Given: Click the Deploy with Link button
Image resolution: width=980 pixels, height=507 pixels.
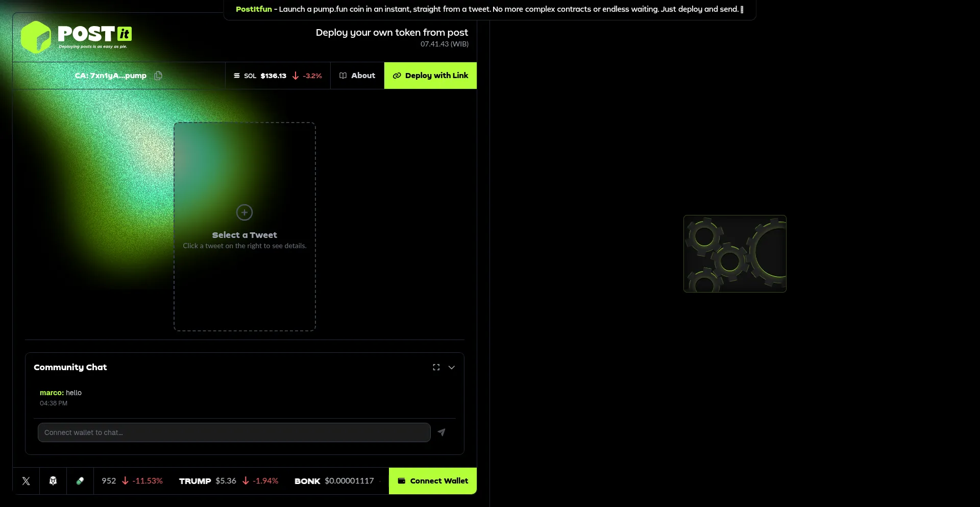Looking at the screenshot, I should (x=430, y=76).
